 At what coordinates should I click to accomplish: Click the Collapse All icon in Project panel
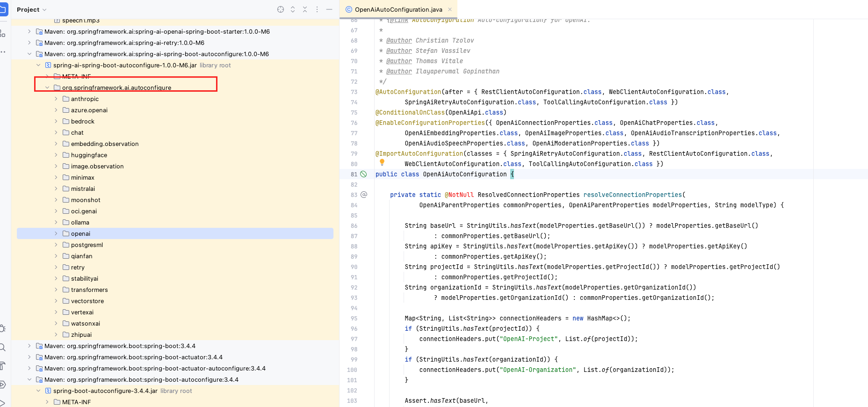(305, 9)
